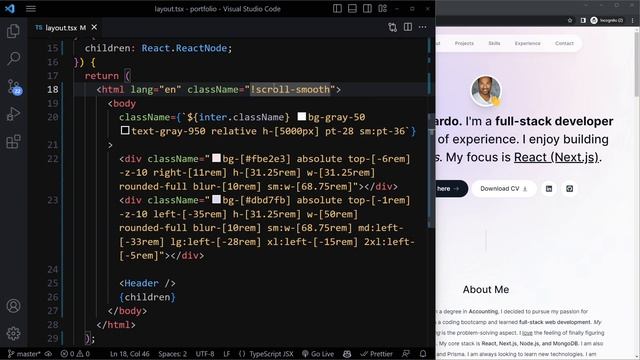Screen dimensions: 640x360
Task: Click the profile photo in browser page
Action: (x=486, y=91)
